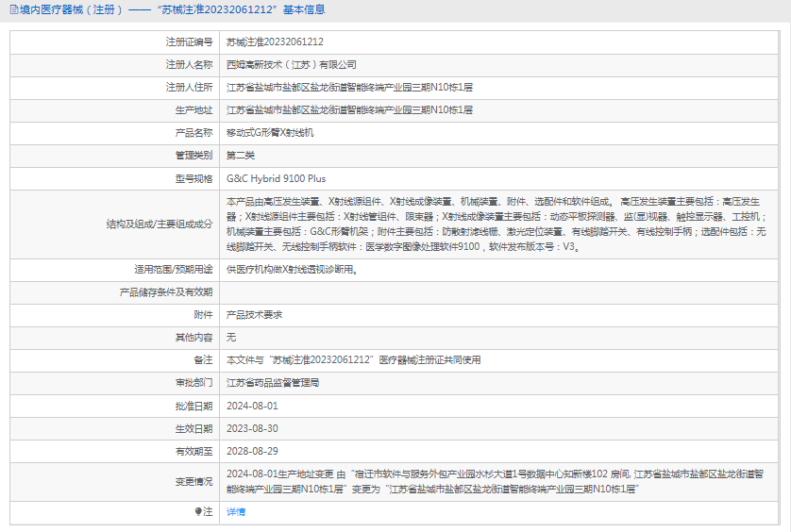
Task: Select registrant name 西姆高新技术（江苏）有限公司
Action: [291, 64]
